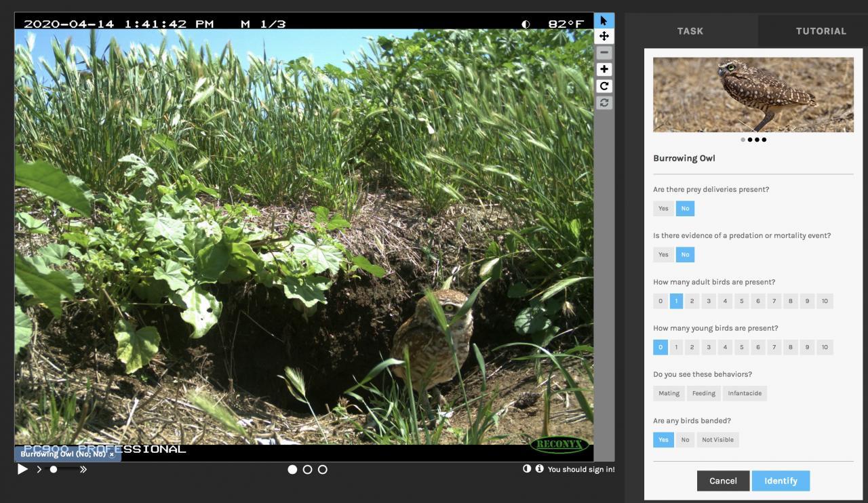Go to third example photo dot
Image resolution: width=868 pixels, height=503 pixels.
(757, 140)
